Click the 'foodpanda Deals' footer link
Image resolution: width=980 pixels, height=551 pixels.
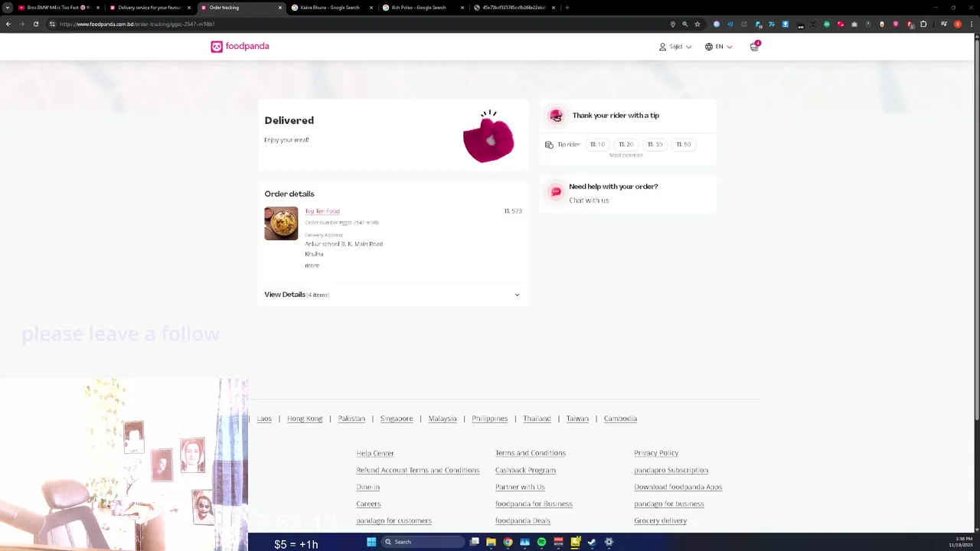(523, 520)
